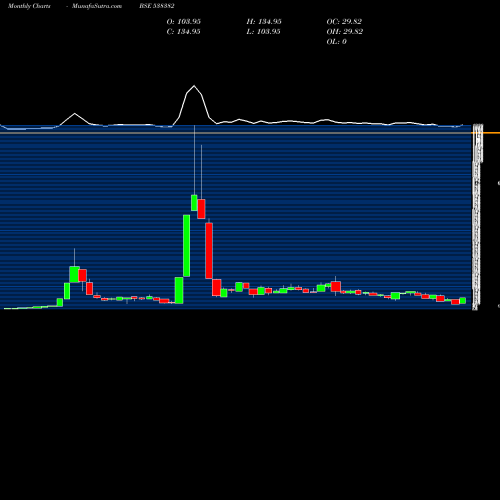Click the 'Monthly Charts' title text
500x500 pixels.
click(x=29, y=6)
